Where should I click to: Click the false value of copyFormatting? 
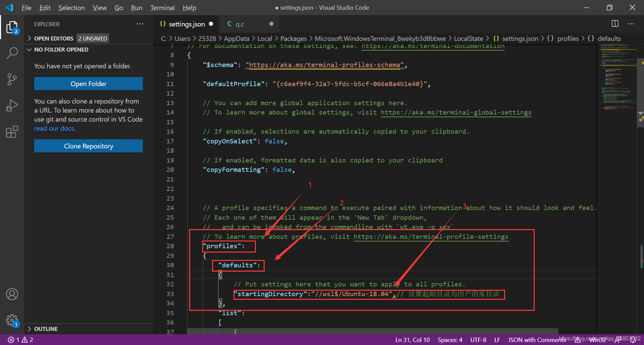point(282,170)
